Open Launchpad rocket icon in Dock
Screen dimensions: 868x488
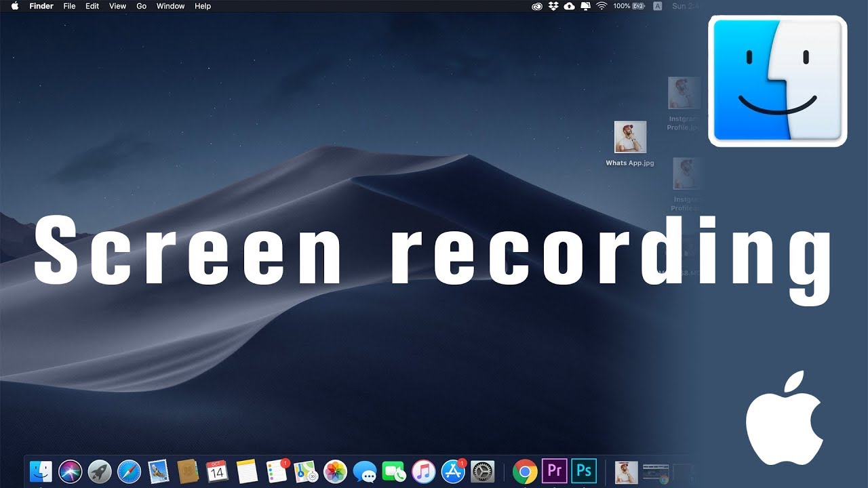pyautogui.click(x=100, y=470)
